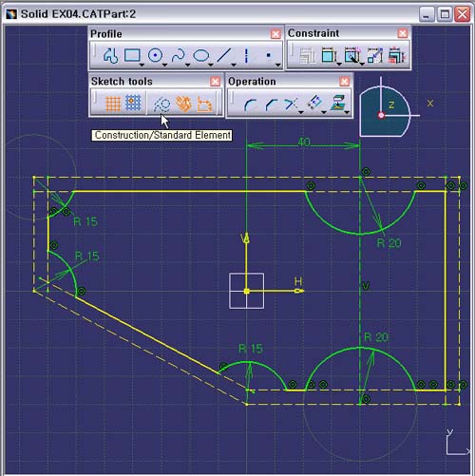Open the Circle tool dropdown arrow
This screenshot has width=475, height=476.
164,65
